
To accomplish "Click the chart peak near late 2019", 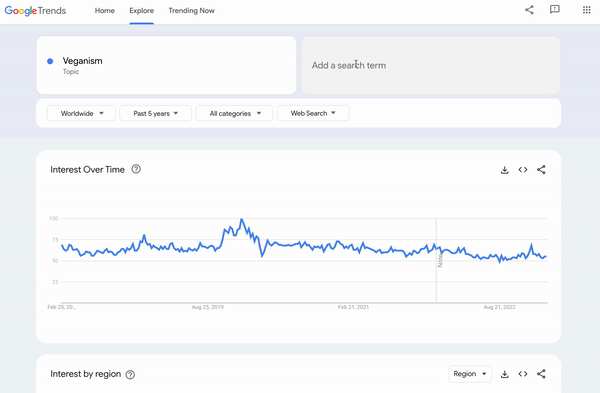I will pyautogui.click(x=241, y=219).
